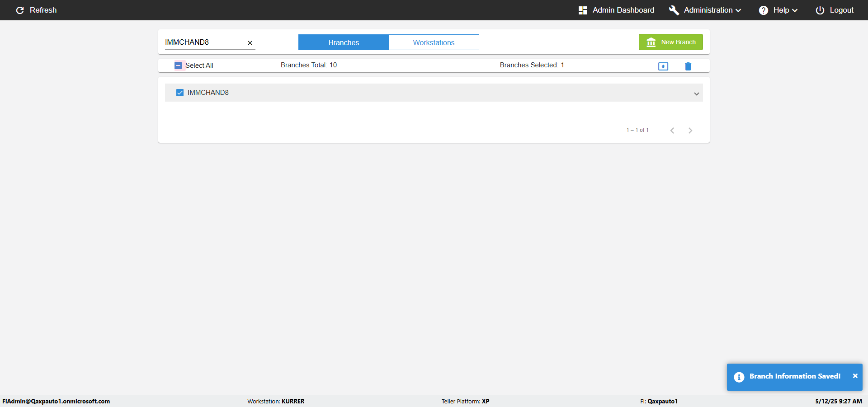Open the Admin Dashboard grid icon
Image resolution: width=868 pixels, height=407 pixels.
click(x=583, y=10)
